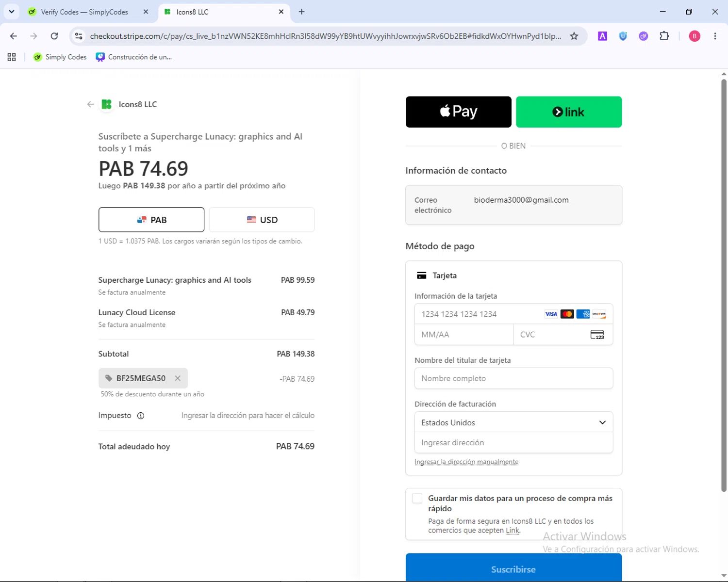Click the back arrow beside Icons8 LLC
This screenshot has height=582, width=728.
pyautogui.click(x=90, y=104)
